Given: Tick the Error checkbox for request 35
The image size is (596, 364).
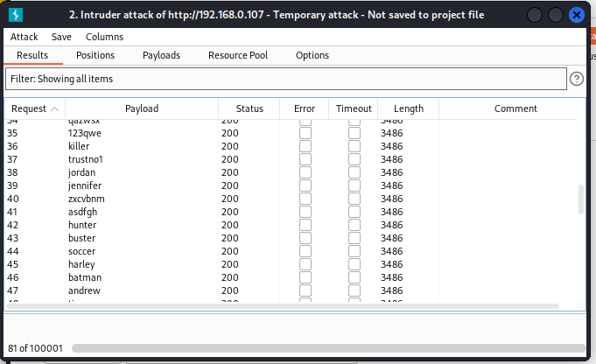Looking at the screenshot, I should pos(305,133).
